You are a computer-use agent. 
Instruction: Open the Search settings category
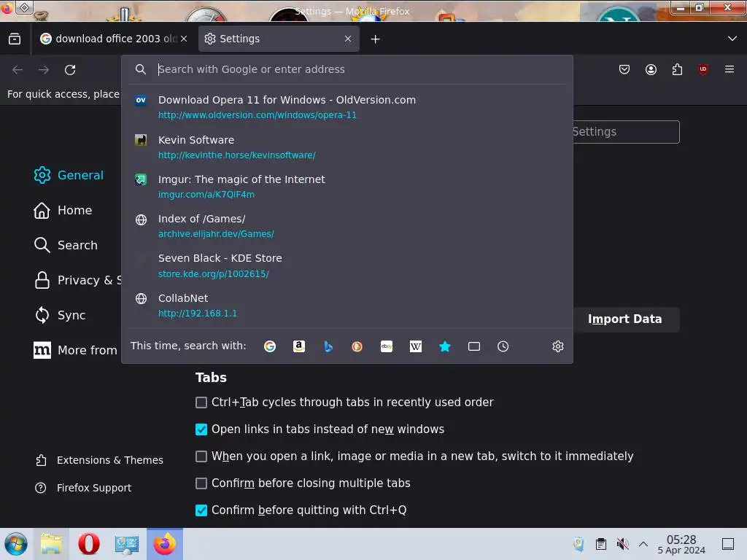click(x=66, y=245)
